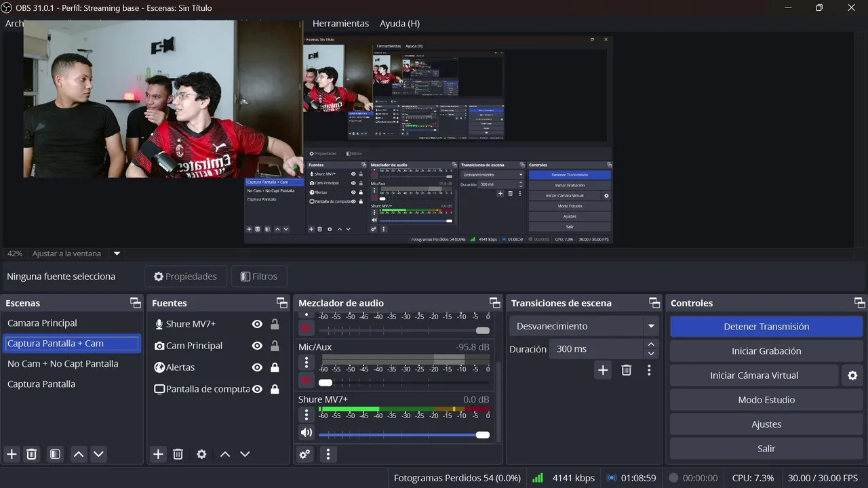Move scene up with arrow icon
The width and height of the screenshot is (868, 488).
[79, 454]
